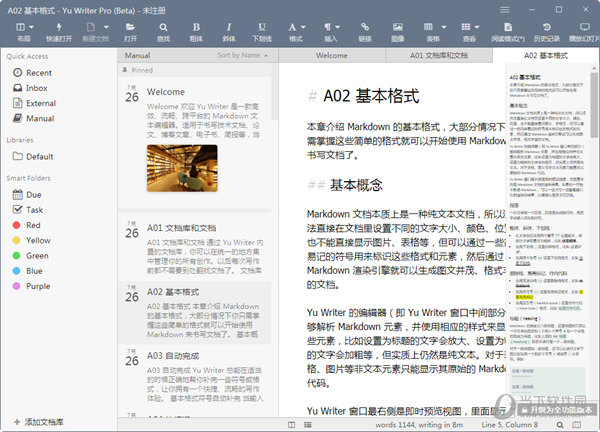
Task: Open the A03 自动完成 note in list
Action: click(x=195, y=377)
